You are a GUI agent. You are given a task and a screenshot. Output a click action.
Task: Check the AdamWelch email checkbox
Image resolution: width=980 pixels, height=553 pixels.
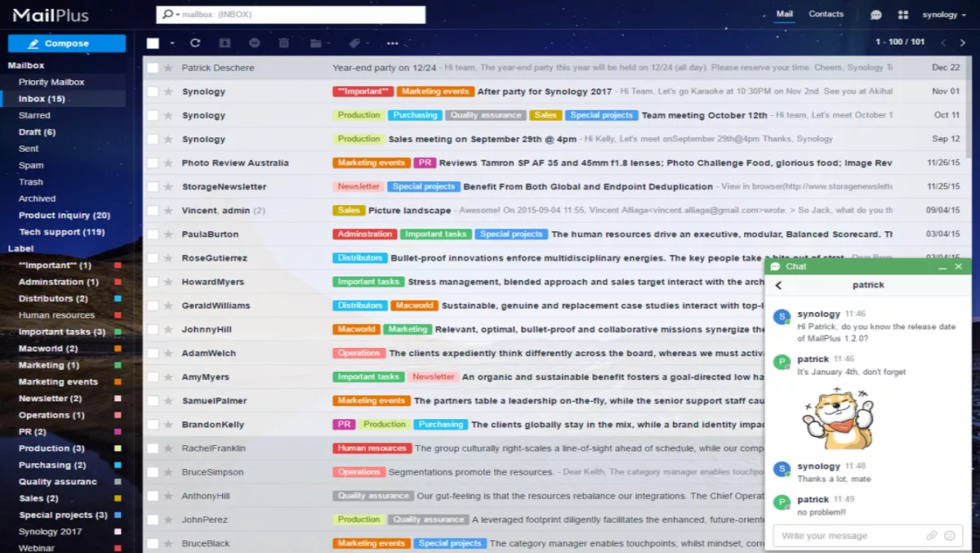click(x=153, y=353)
